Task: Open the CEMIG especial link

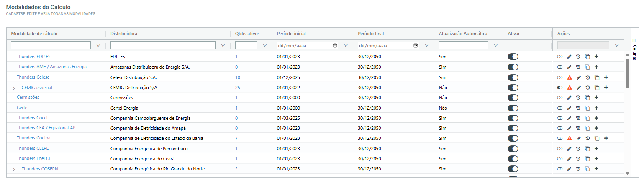Action: click(x=37, y=88)
